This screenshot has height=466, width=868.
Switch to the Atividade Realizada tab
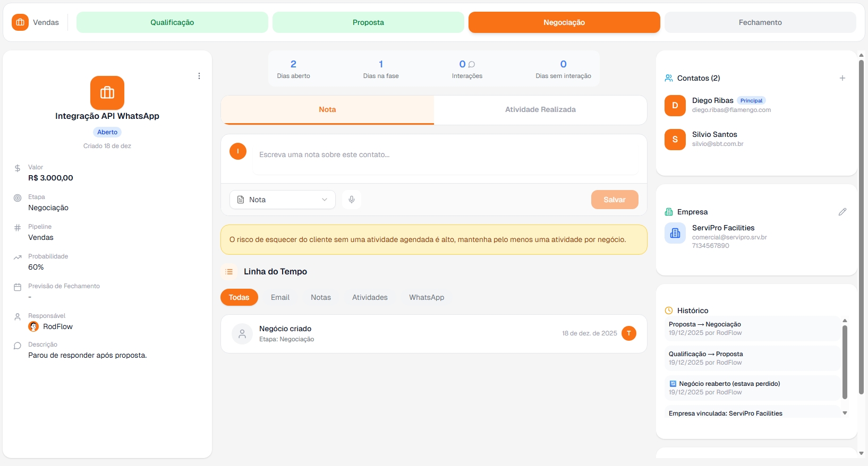pyautogui.click(x=540, y=109)
